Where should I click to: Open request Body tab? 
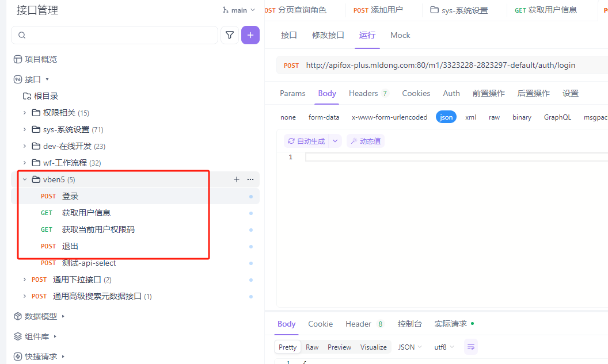(327, 93)
